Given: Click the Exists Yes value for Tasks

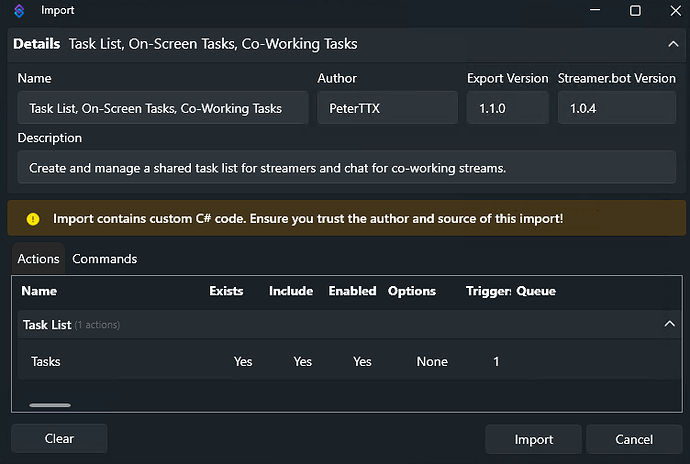Looking at the screenshot, I should tap(243, 361).
